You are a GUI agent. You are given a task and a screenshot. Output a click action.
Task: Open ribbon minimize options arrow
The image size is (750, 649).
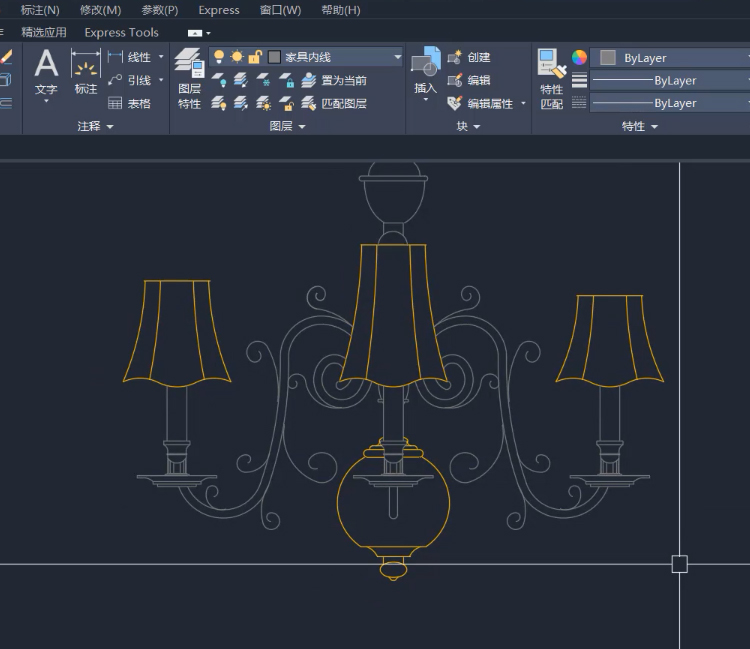208,33
